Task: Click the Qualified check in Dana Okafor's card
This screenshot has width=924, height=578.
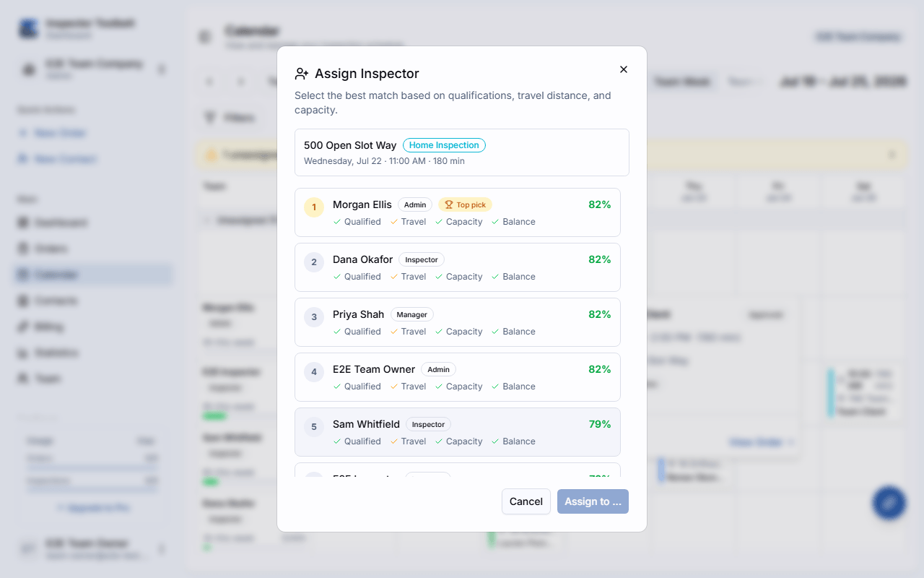Action: click(x=357, y=277)
